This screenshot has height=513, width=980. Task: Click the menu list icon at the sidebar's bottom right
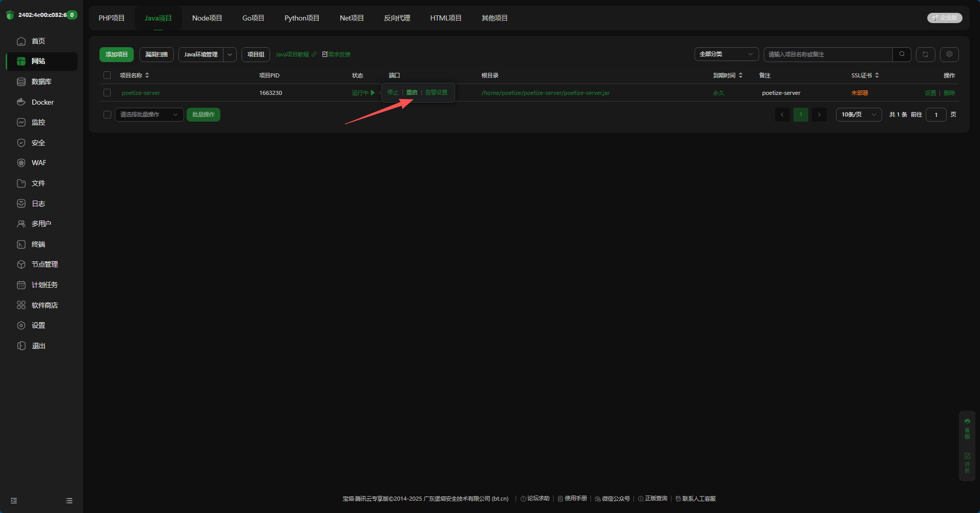coord(69,501)
